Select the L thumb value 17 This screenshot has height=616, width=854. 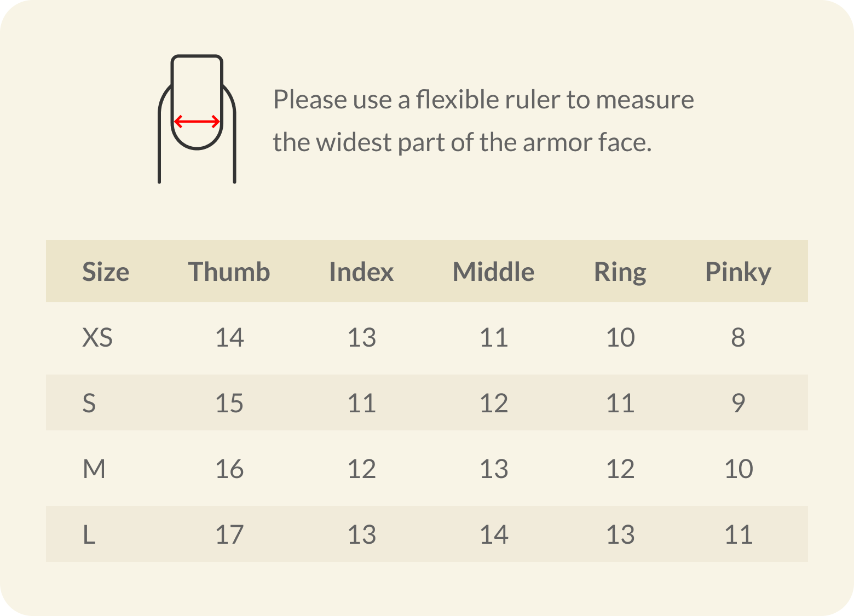(x=229, y=534)
